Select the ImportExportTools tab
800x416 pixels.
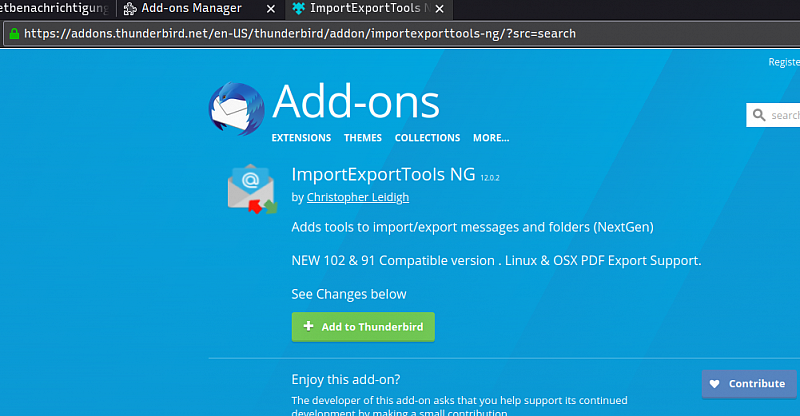tap(368, 8)
